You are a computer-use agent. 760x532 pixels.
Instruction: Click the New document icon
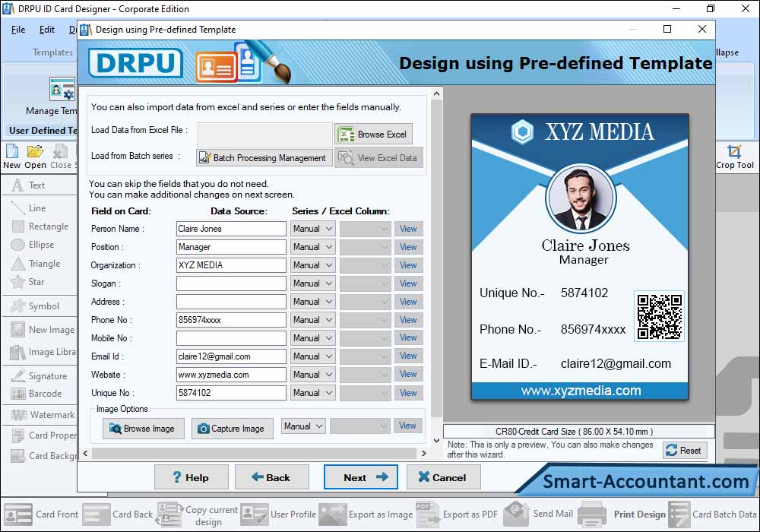pos(11,152)
